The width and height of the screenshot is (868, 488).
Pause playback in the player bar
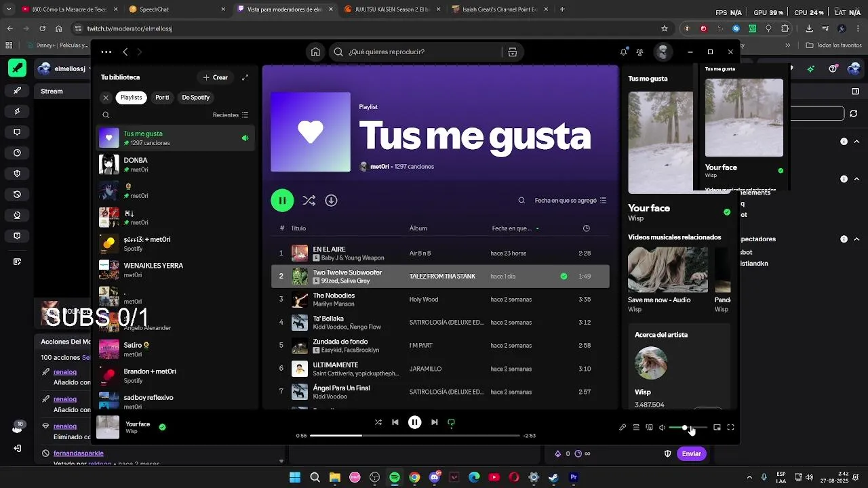tap(414, 422)
